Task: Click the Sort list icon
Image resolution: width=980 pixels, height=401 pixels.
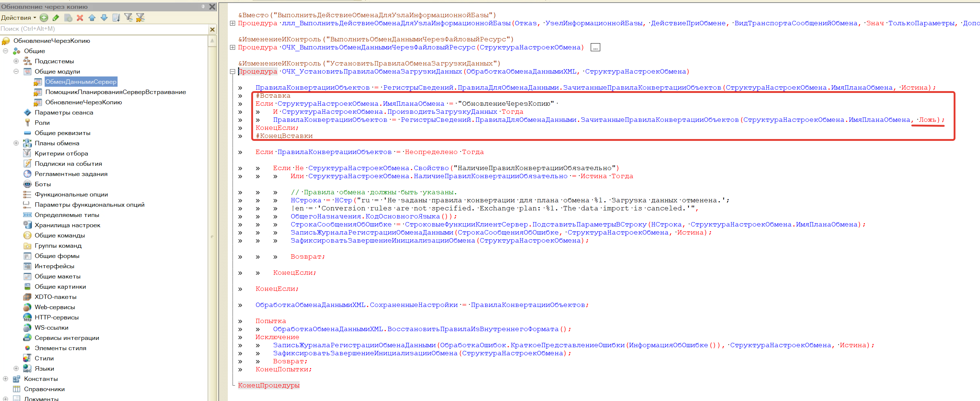Action: point(116,18)
